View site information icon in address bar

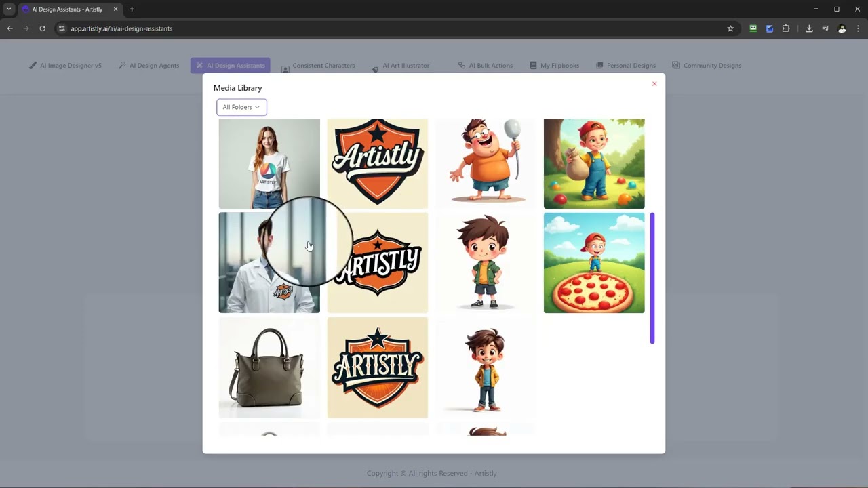point(62,28)
